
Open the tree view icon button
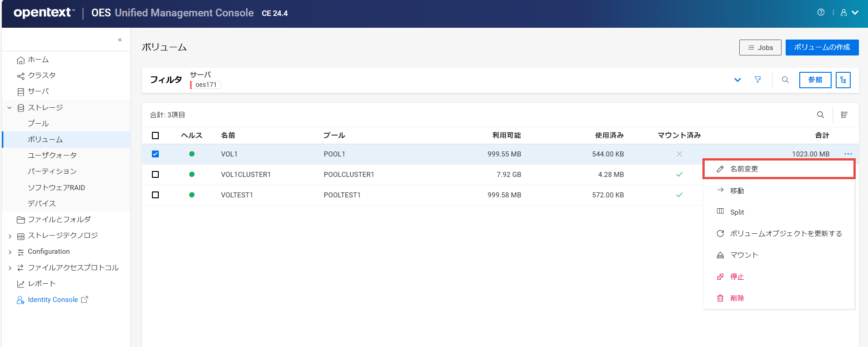843,80
